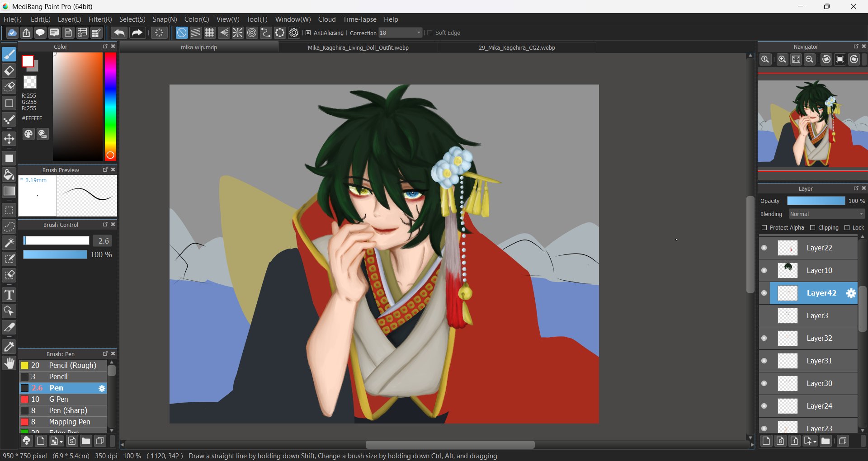868x461 pixels.
Task: Turn off snap with the Snap Off icon
Action: pyautogui.click(x=182, y=33)
